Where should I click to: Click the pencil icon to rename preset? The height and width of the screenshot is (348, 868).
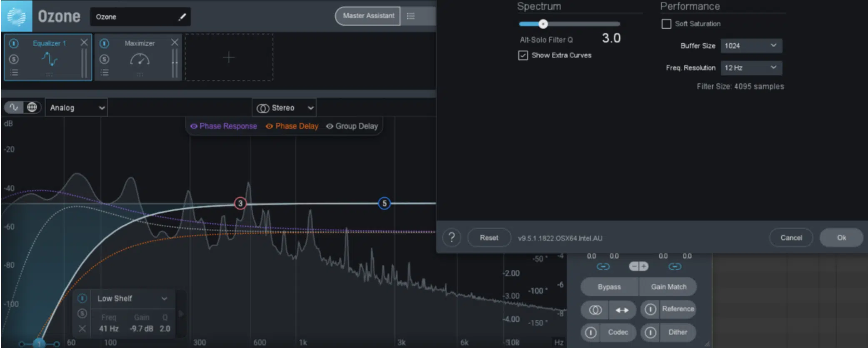182,17
